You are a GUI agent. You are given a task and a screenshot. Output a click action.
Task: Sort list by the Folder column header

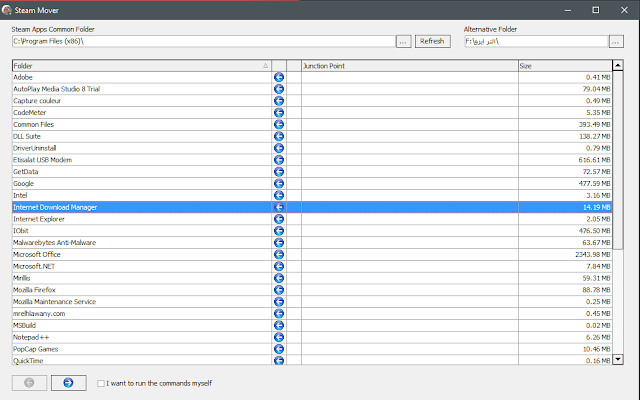tap(142, 66)
